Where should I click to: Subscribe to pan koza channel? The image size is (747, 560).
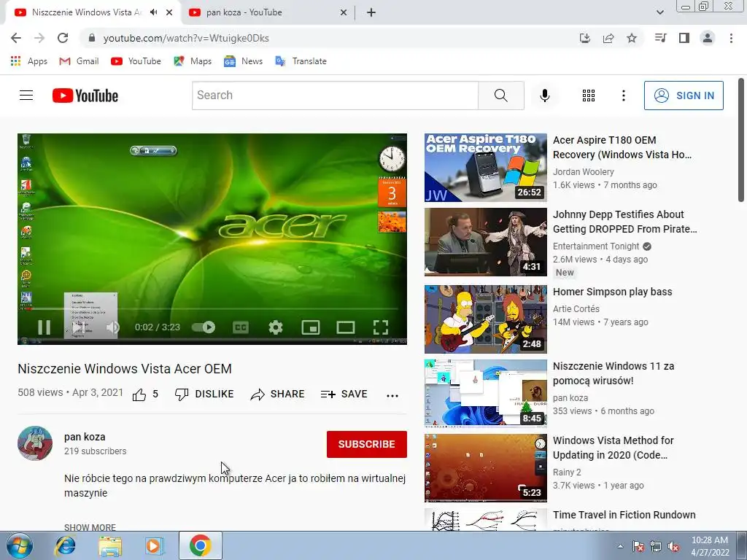[x=366, y=444]
